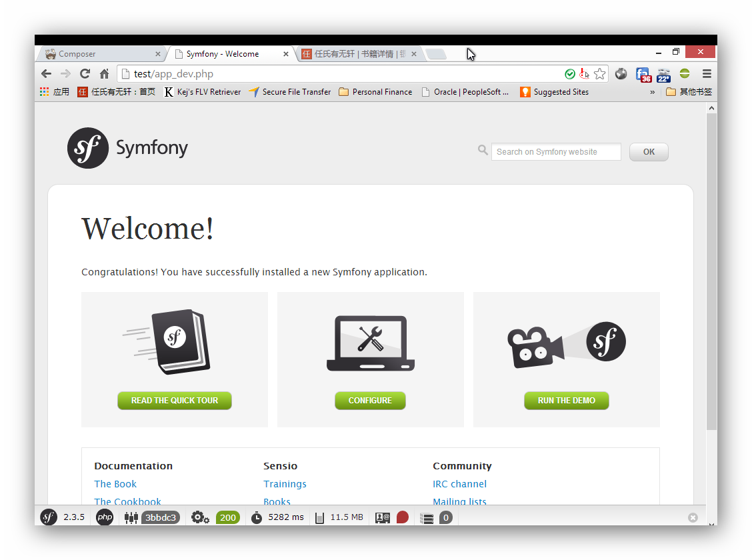752x560 pixels.
Task: Click the magnifier icon beside the search field
Action: click(x=483, y=150)
